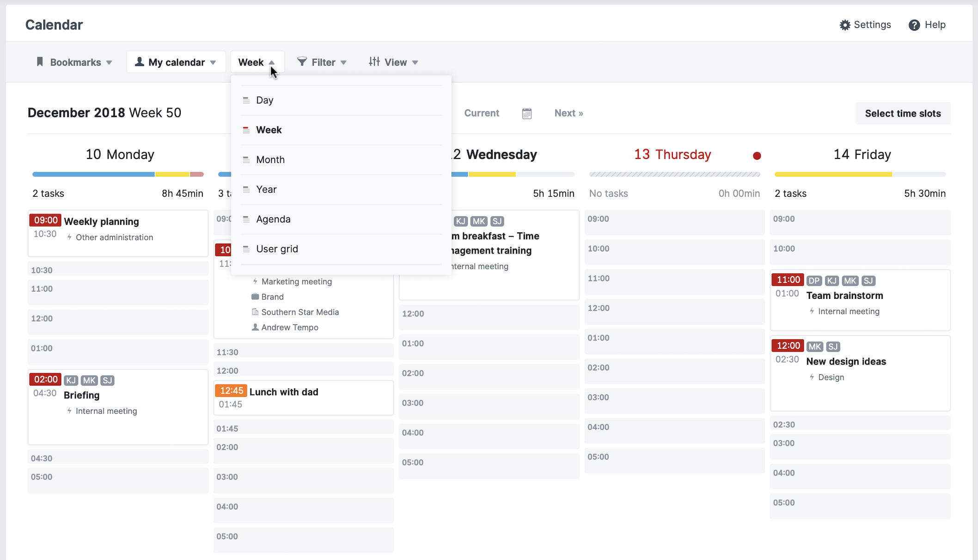Click Other administration under Weekly planning

tap(114, 237)
